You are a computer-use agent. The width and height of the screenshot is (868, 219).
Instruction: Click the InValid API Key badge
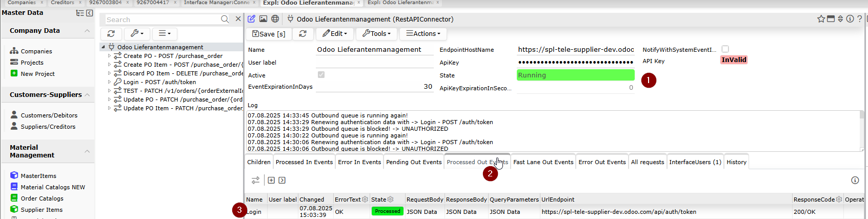[x=734, y=60]
